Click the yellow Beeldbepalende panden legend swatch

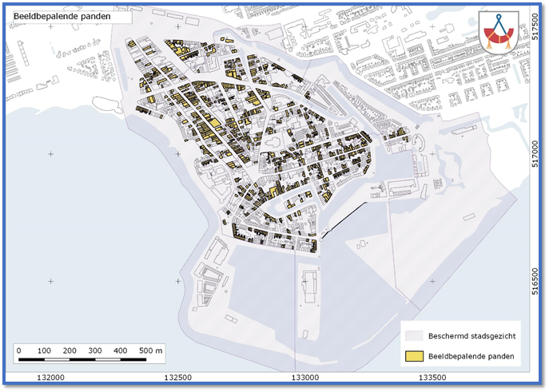414,356
